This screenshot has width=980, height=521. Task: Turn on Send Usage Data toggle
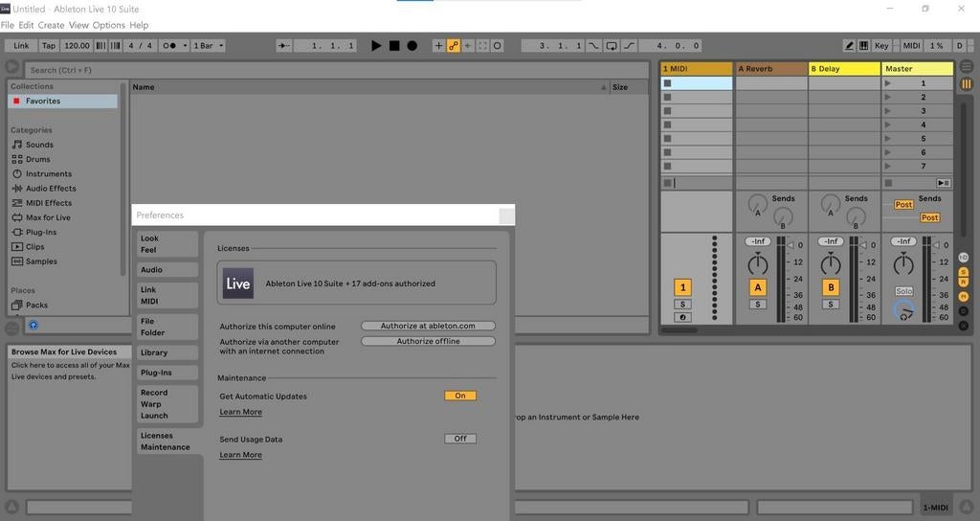click(460, 439)
